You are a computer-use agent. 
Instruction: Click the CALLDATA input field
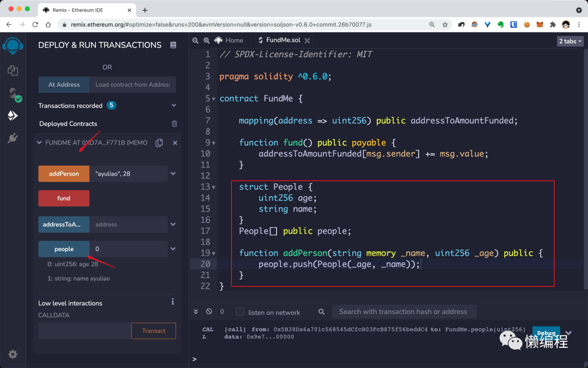click(x=85, y=330)
